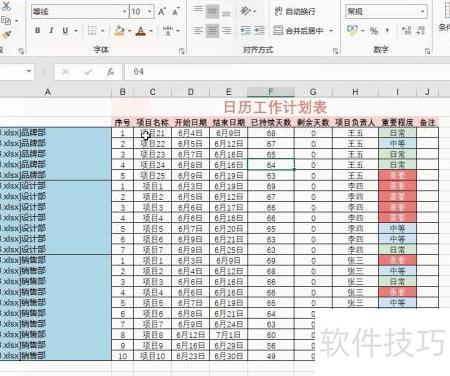Select the percent style icon

374,31
